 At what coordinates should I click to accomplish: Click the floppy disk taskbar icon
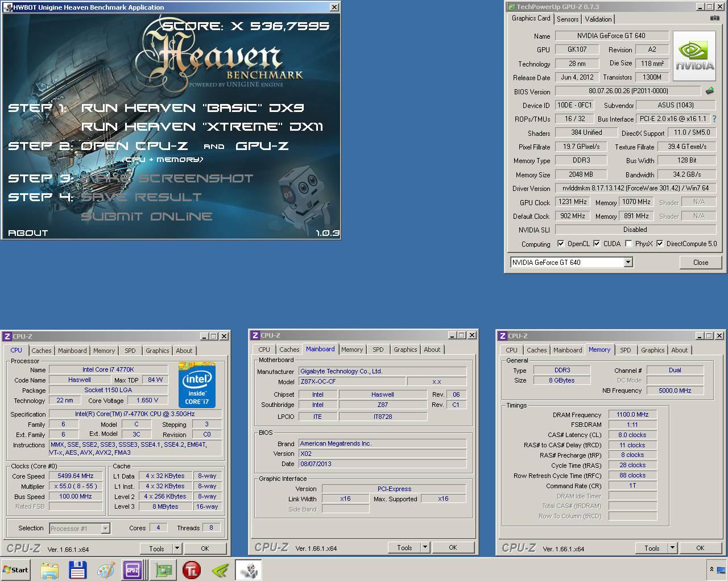[x=77, y=569]
